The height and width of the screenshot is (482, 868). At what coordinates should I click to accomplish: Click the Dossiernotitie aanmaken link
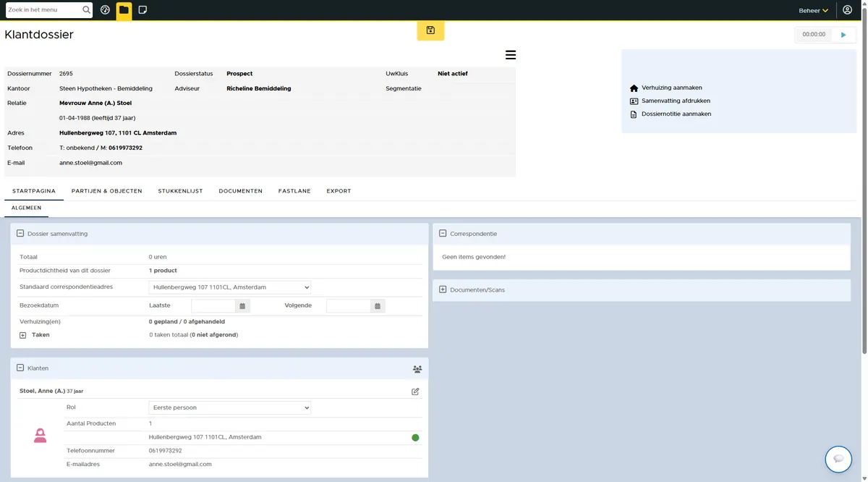tap(676, 114)
